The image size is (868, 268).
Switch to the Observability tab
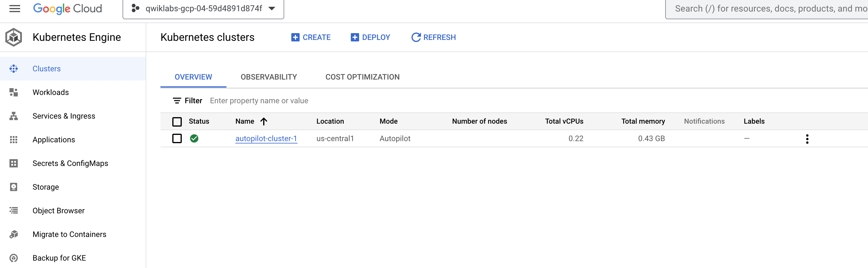point(269,77)
